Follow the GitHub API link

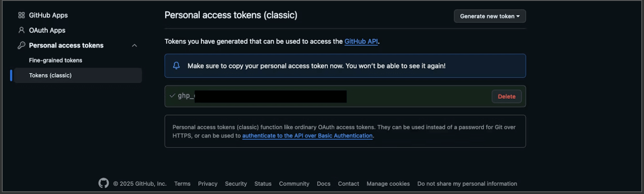[x=361, y=42]
